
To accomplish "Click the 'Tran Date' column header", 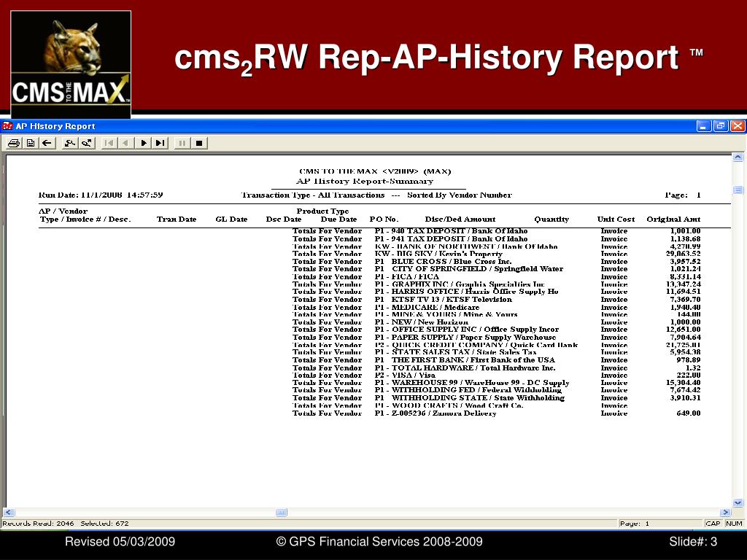I will 177,219.
